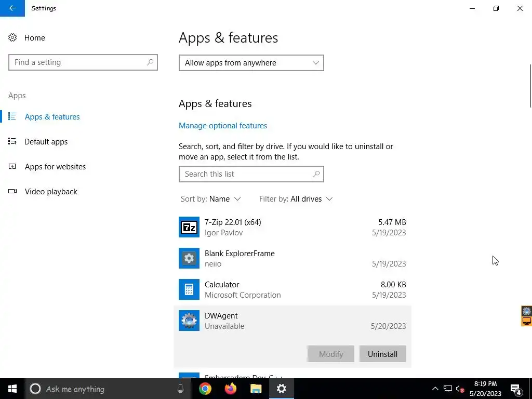532x399 pixels.
Task: Click the Apps & features list icon in the sidebar
Action: coord(12,116)
